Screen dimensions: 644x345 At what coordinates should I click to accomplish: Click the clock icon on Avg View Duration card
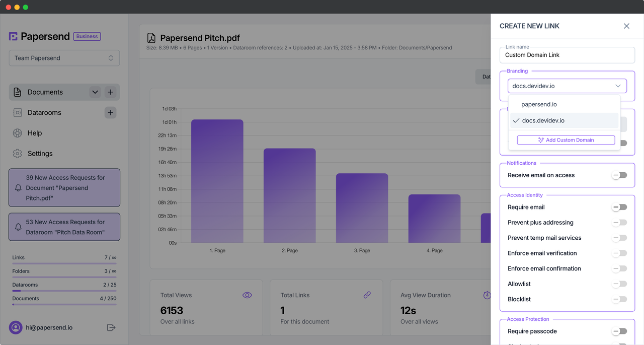[486, 295]
